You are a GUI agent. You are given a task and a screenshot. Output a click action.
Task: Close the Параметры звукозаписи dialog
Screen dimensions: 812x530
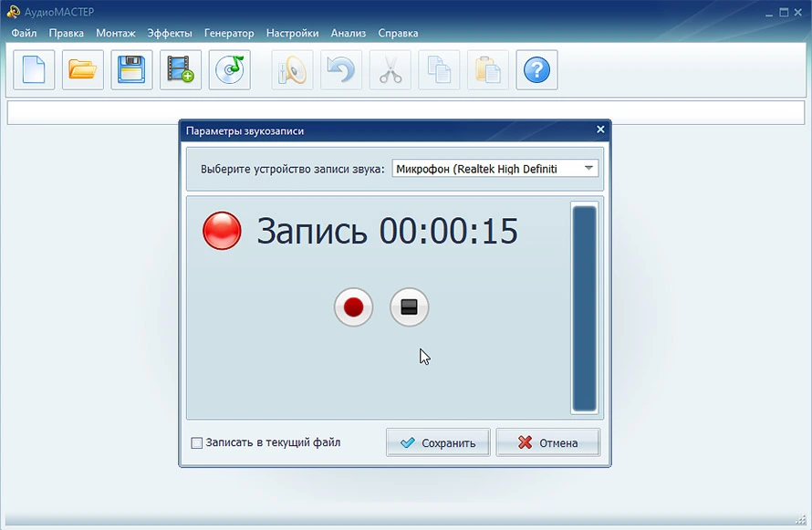pyautogui.click(x=600, y=130)
